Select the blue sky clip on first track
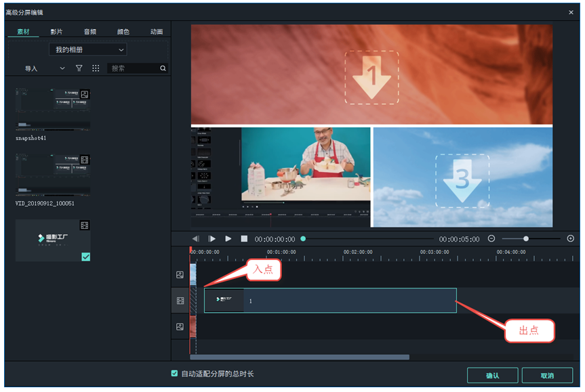Viewport: 585px width, 392px height. (193, 274)
